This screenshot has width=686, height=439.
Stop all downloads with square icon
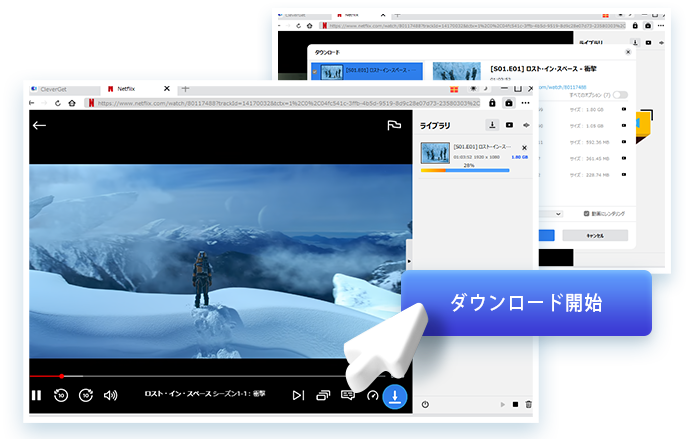point(515,404)
